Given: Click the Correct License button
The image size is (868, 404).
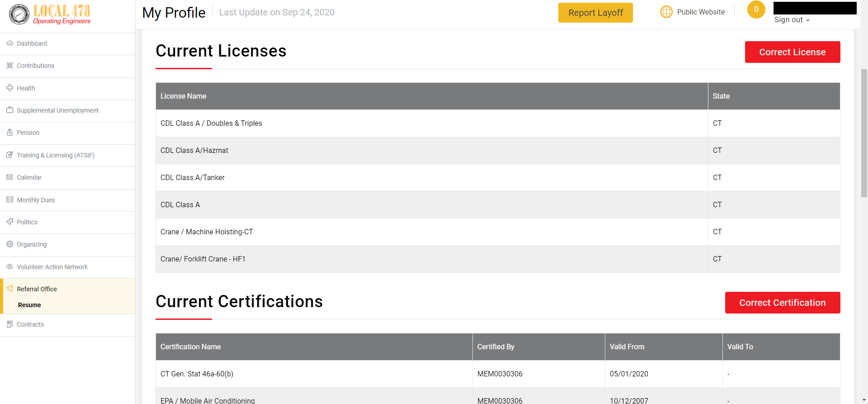Looking at the screenshot, I should tap(792, 52).
